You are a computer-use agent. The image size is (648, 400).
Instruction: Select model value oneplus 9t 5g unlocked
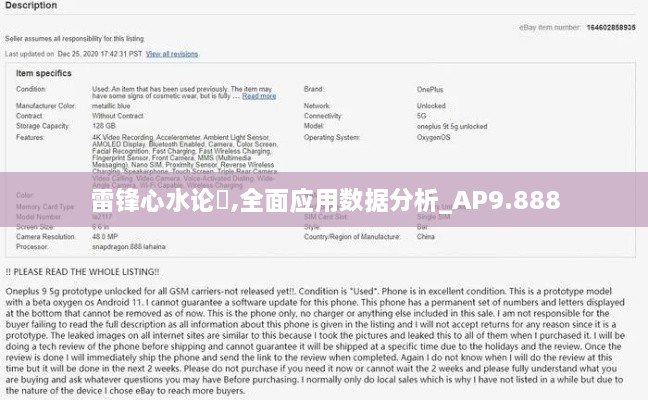click(x=452, y=126)
